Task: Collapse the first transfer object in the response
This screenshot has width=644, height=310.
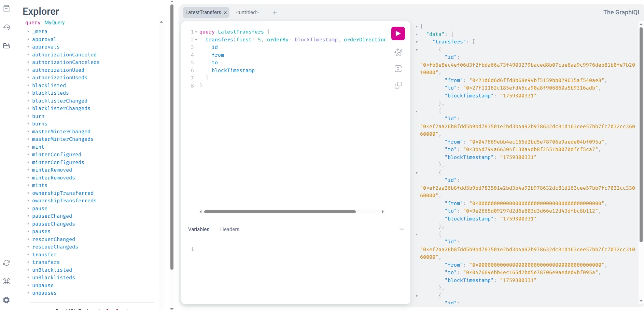Action: point(416,50)
